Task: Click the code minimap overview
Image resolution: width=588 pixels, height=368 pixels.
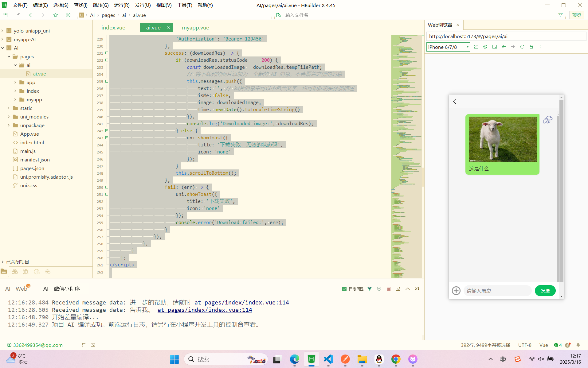Action: coord(406,157)
